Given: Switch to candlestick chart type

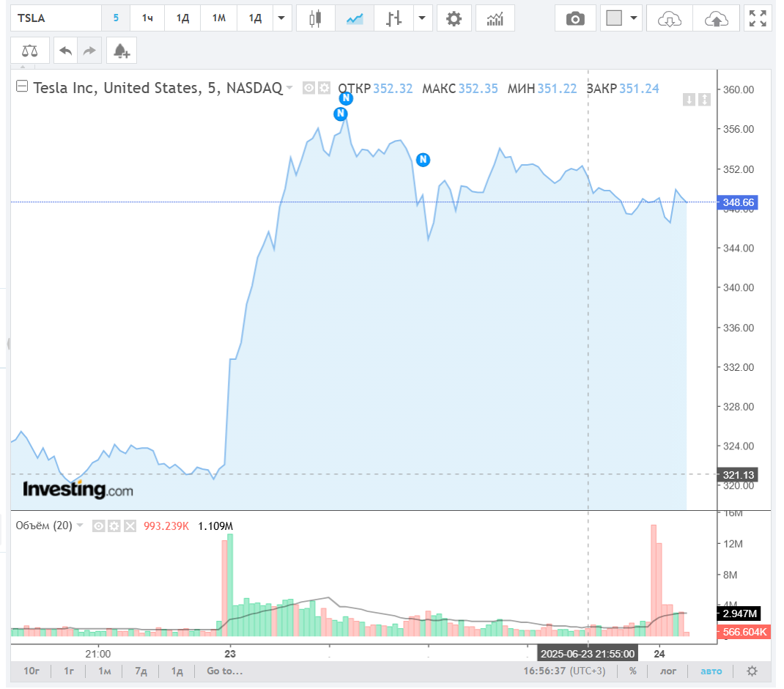Looking at the screenshot, I should (316, 18).
